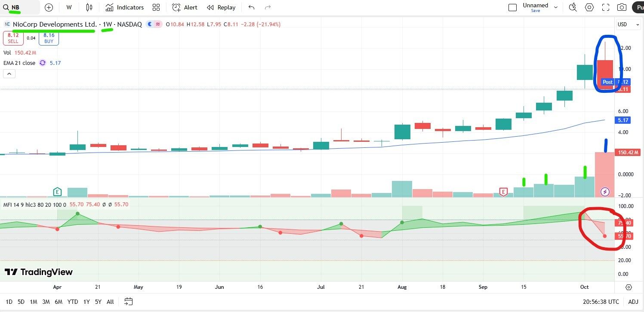644x312 pixels.
Task: Open quick search magnifier with lightning
Action: (573, 7)
